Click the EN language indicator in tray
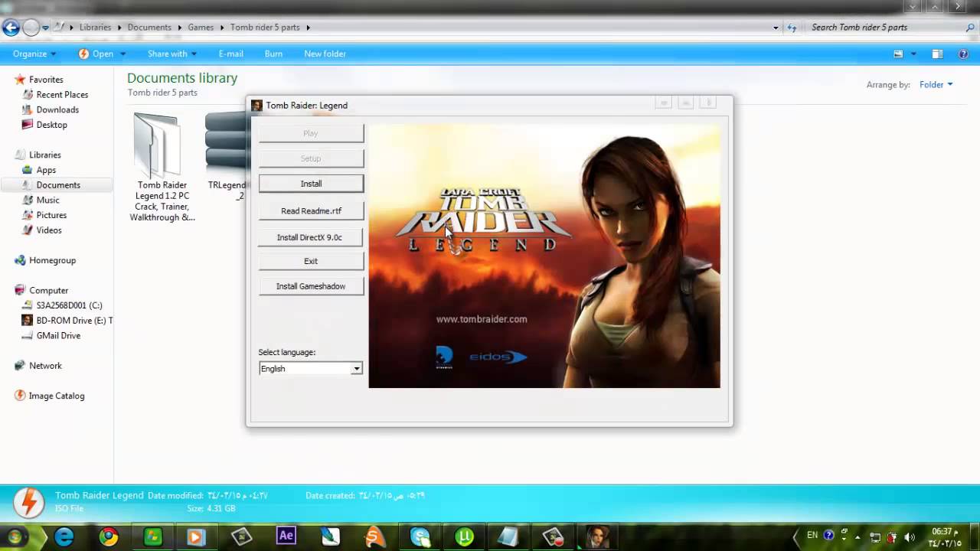 [x=812, y=536]
